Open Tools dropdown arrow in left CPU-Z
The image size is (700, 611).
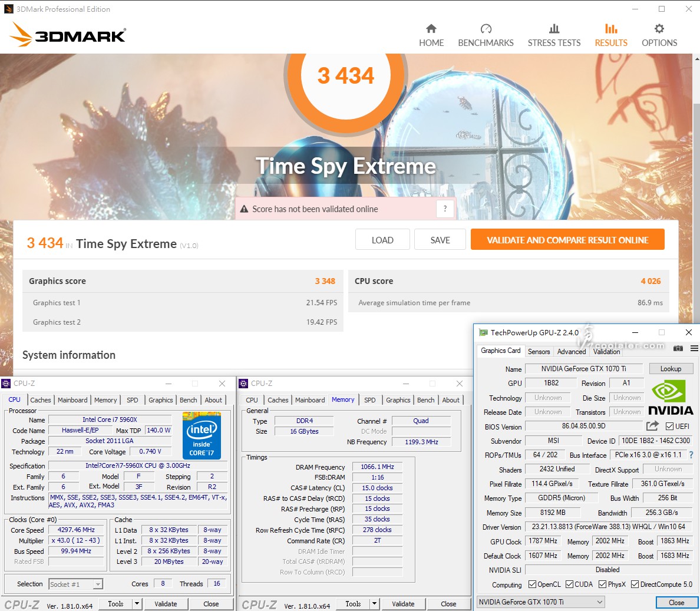137,604
